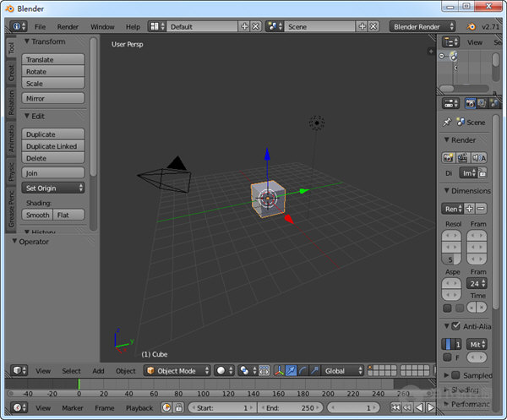Open the File menu
Viewport: 507px width, 420px height.
tap(40, 27)
